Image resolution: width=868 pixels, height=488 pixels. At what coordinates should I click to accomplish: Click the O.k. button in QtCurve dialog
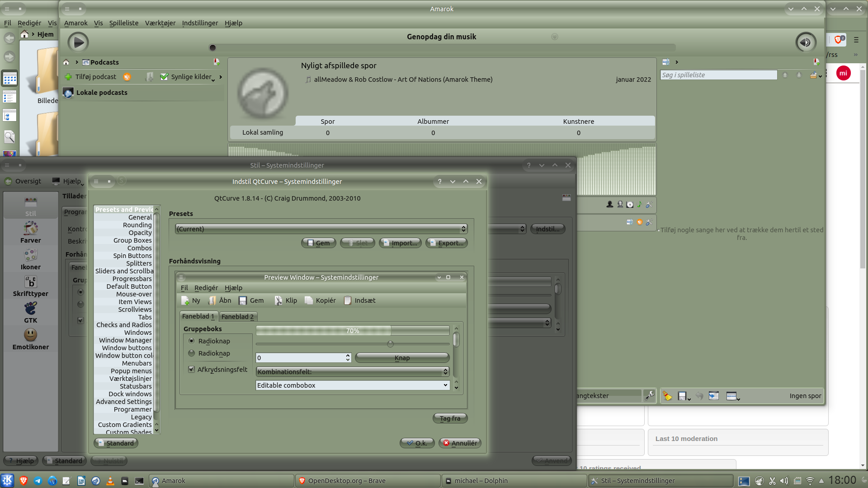(417, 443)
